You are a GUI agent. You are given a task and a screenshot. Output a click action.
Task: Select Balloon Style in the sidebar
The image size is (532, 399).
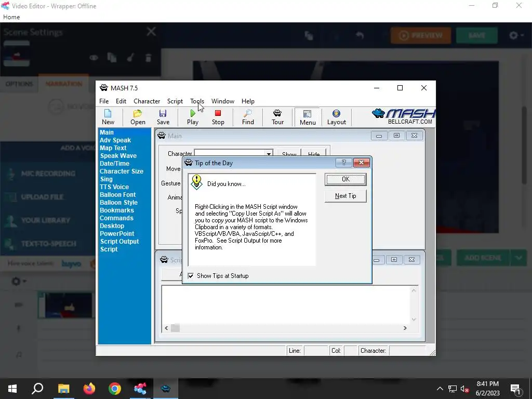[118, 203]
